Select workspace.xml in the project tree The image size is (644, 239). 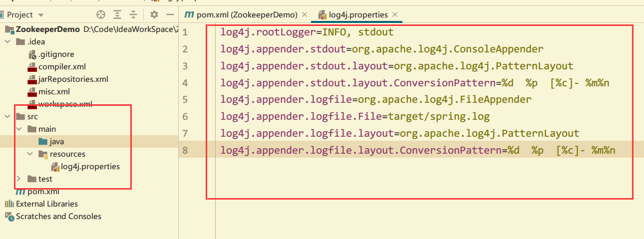click(65, 104)
